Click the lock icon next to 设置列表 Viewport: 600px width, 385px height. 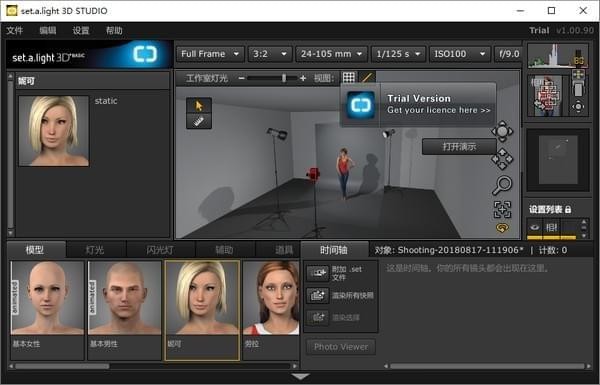(568, 209)
